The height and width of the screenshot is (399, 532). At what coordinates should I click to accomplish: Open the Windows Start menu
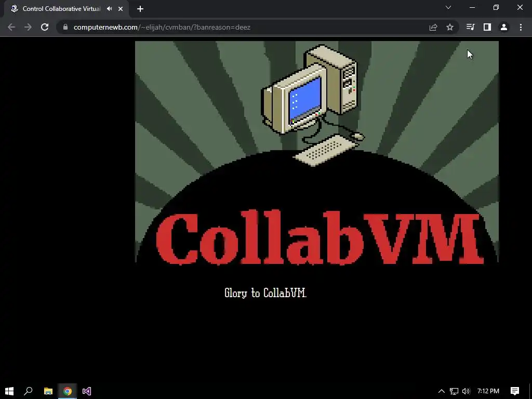tap(9, 391)
